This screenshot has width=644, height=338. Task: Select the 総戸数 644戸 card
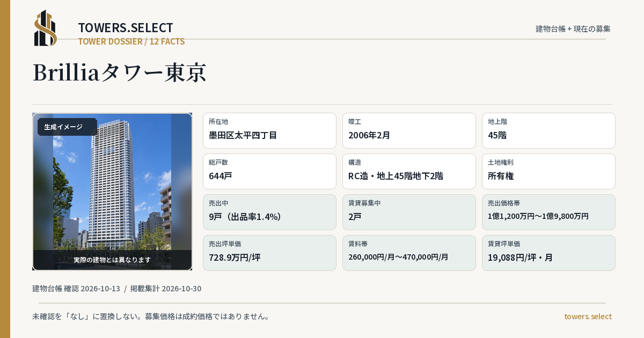(269, 171)
